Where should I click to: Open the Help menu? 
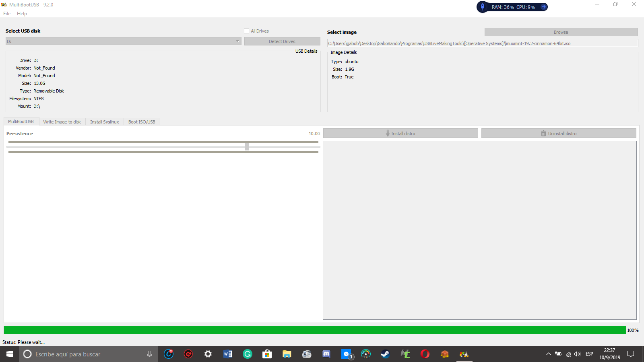(x=22, y=14)
